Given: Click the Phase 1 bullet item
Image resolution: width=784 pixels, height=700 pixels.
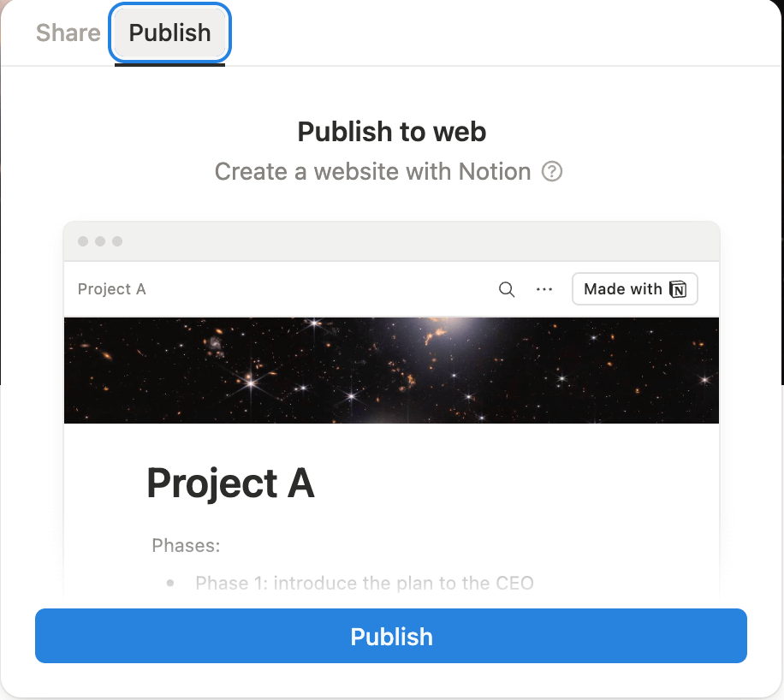Looking at the screenshot, I should coord(364,583).
